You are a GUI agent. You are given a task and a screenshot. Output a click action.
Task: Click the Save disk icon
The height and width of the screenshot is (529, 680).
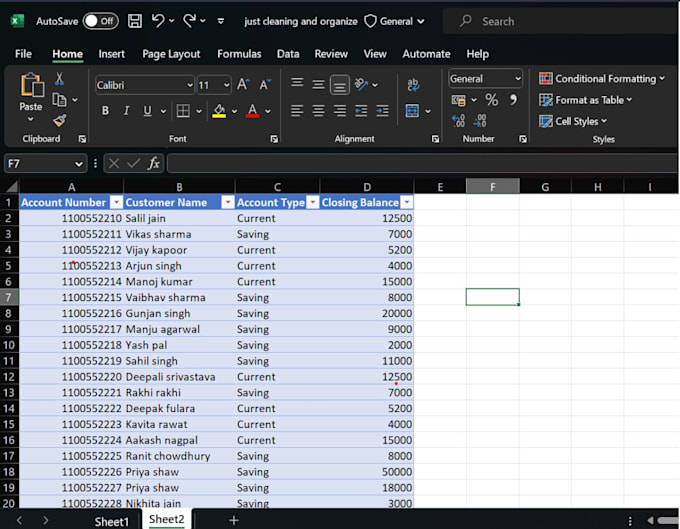point(134,21)
